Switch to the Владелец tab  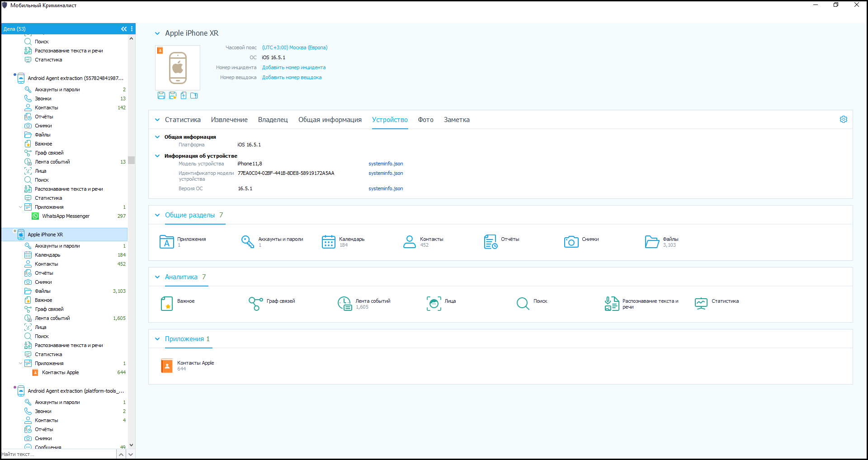pos(273,120)
